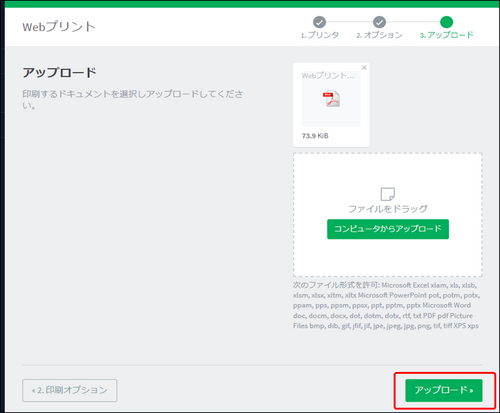
Task: Click the red PDF file icon
Action: [331, 99]
